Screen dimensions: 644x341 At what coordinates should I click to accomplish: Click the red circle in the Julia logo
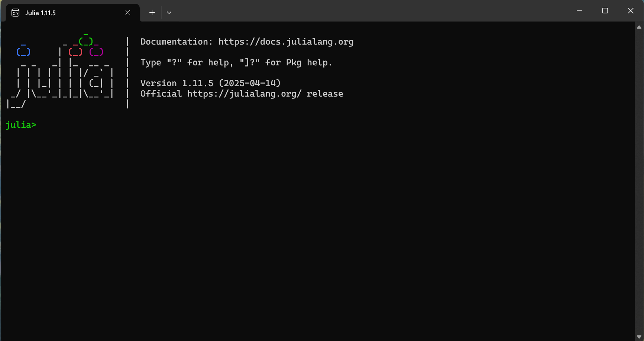click(75, 52)
